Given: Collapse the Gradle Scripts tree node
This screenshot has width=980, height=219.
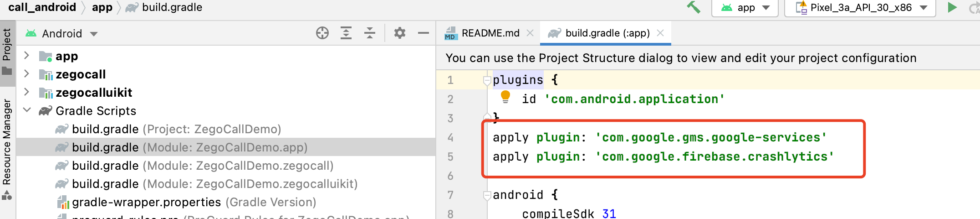Looking at the screenshot, I should (27, 110).
